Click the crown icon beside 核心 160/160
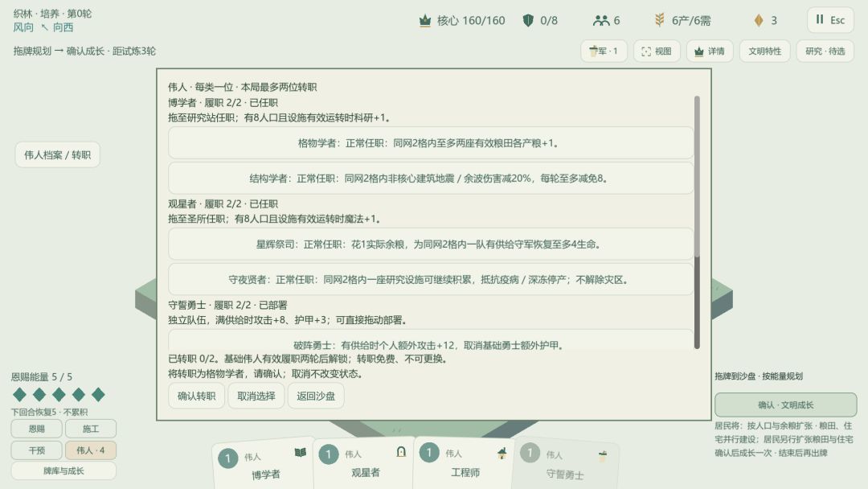 (x=424, y=20)
